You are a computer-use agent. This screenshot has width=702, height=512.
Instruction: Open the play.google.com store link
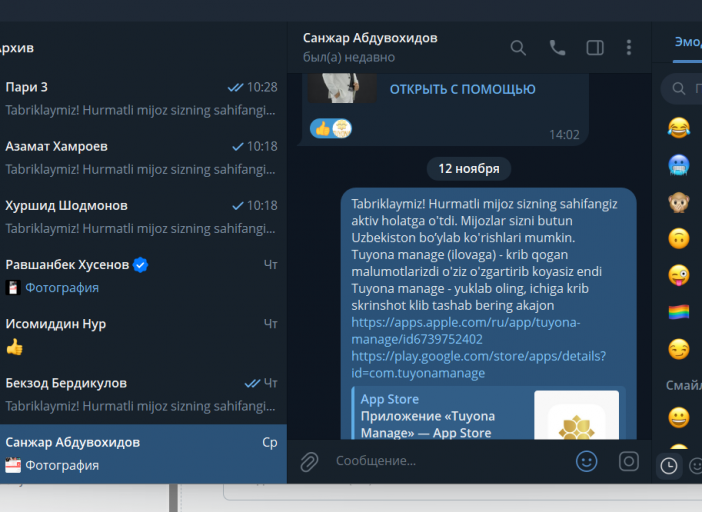pyautogui.click(x=479, y=364)
